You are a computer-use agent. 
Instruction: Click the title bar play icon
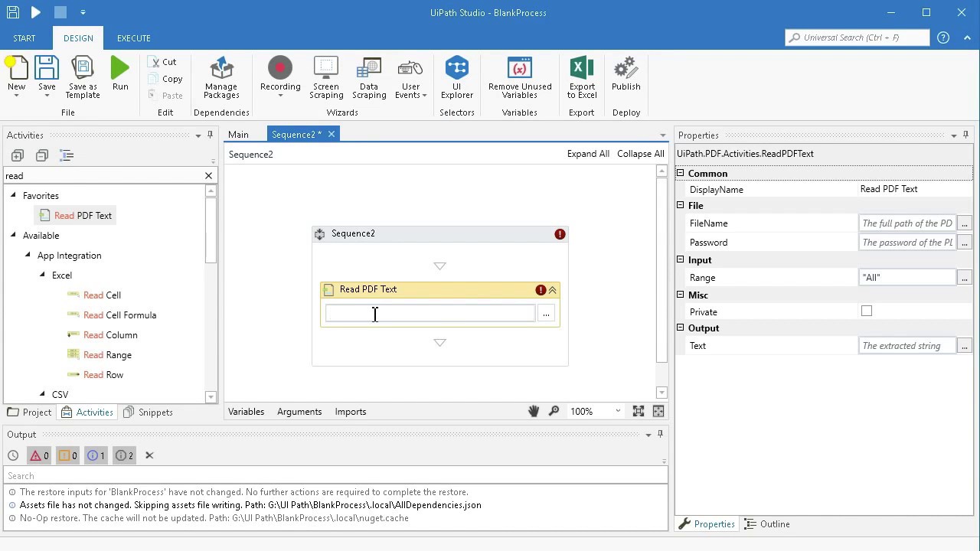pyautogui.click(x=36, y=12)
